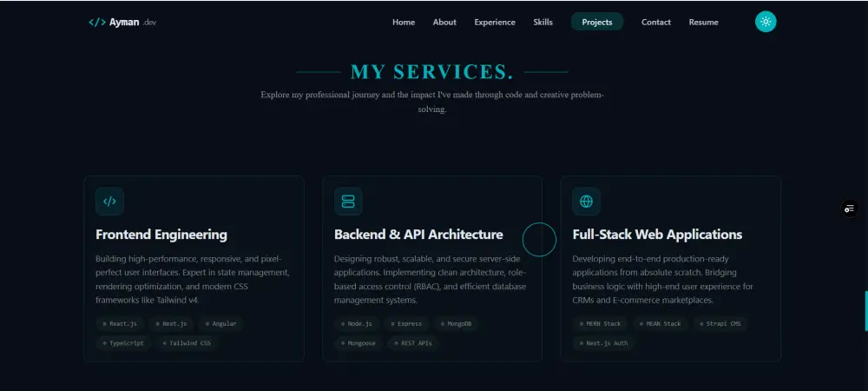Select the Express tag

(x=406, y=323)
